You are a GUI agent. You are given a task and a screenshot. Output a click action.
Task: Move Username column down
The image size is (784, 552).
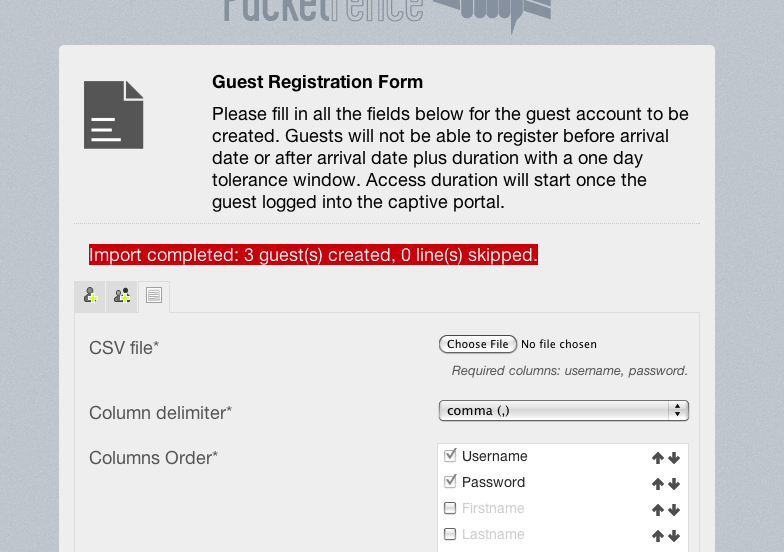click(674, 458)
